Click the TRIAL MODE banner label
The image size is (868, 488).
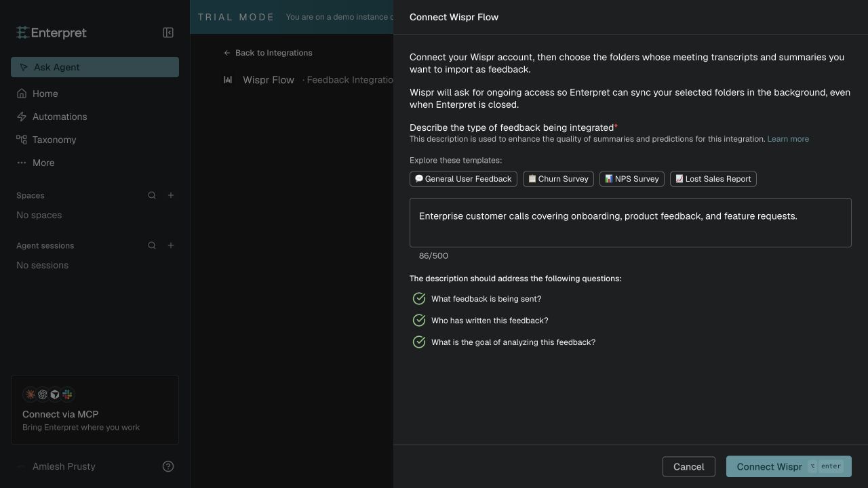tap(236, 17)
